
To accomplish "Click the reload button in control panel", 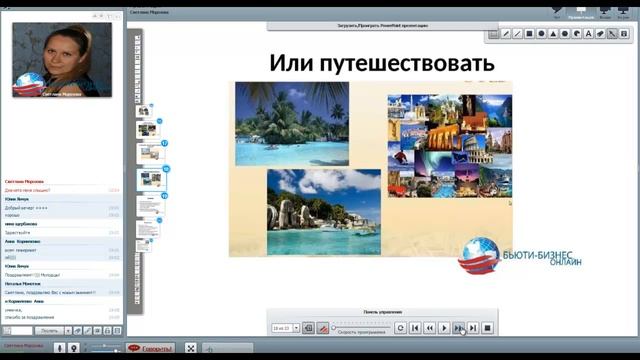I will coord(400,328).
